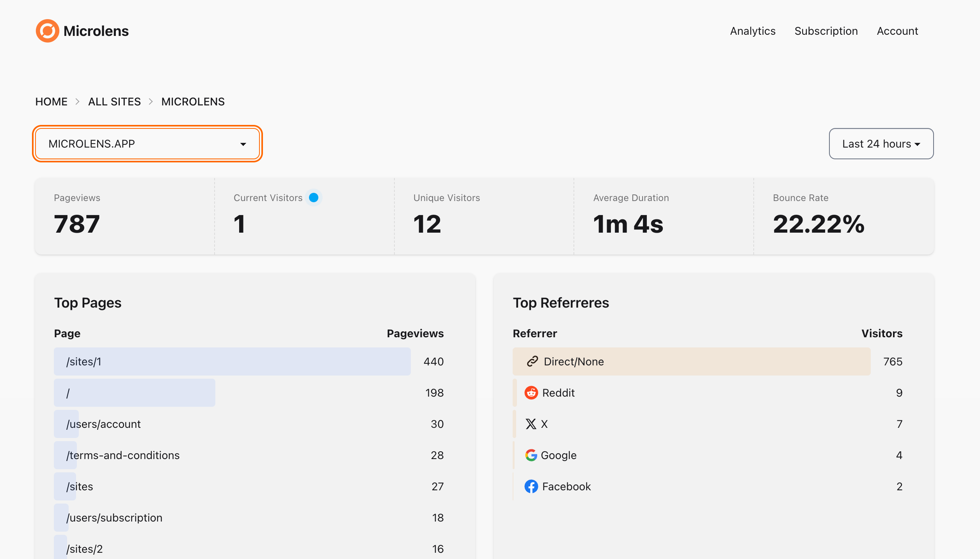Select the Direct/None referrer row
Image resolution: width=980 pixels, height=559 pixels.
(x=691, y=361)
